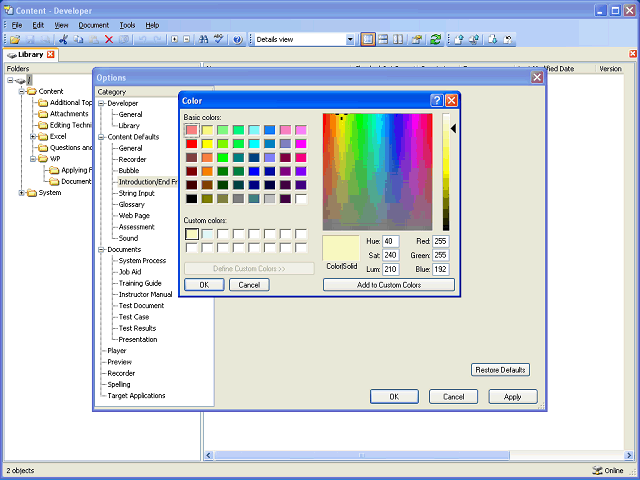Image resolution: width=640 pixels, height=480 pixels.
Task: Click the folder properties toolbar icon
Action: (x=416, y=40)
